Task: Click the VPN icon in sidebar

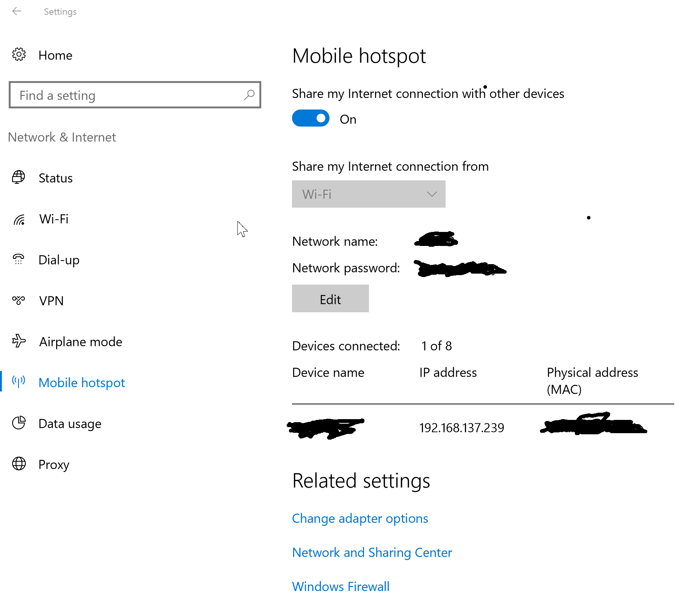Action: coord(18,301)
